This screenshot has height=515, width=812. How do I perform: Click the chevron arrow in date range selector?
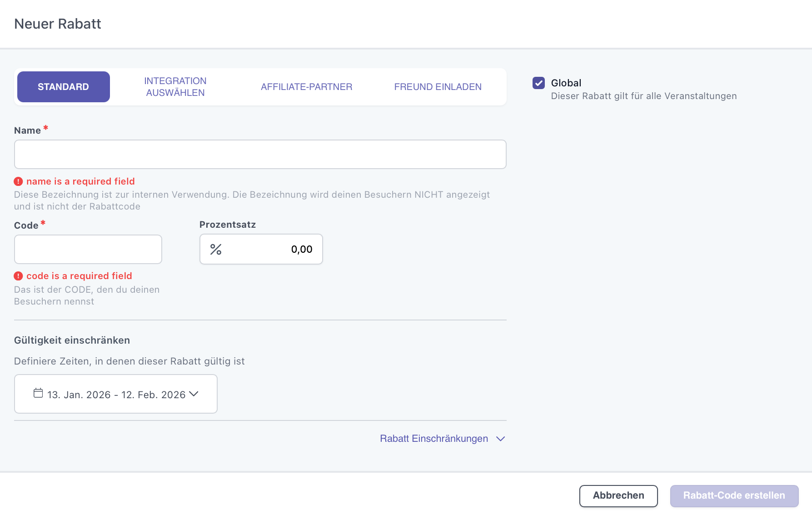194,394
